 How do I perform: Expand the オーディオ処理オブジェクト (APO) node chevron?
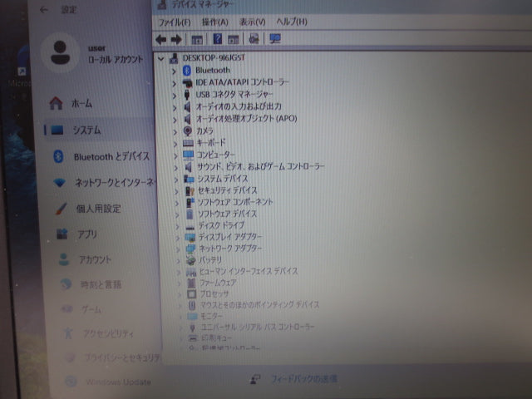click(175, 120)
